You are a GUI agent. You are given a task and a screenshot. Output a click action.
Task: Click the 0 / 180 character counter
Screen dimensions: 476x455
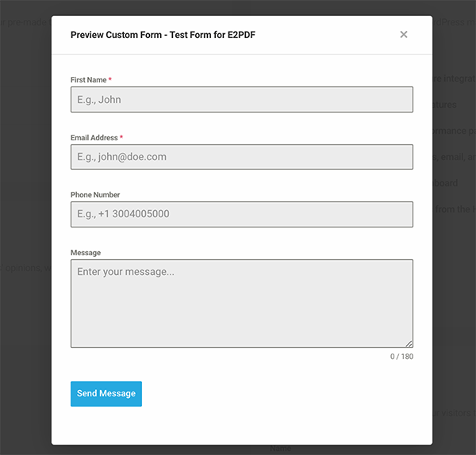click(401, 357)
